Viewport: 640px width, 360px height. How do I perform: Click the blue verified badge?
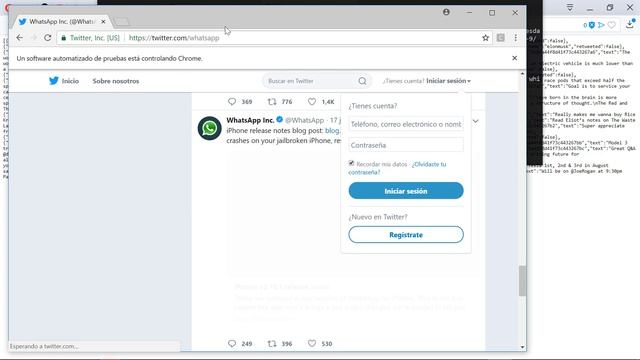click(x=280, y=120)
